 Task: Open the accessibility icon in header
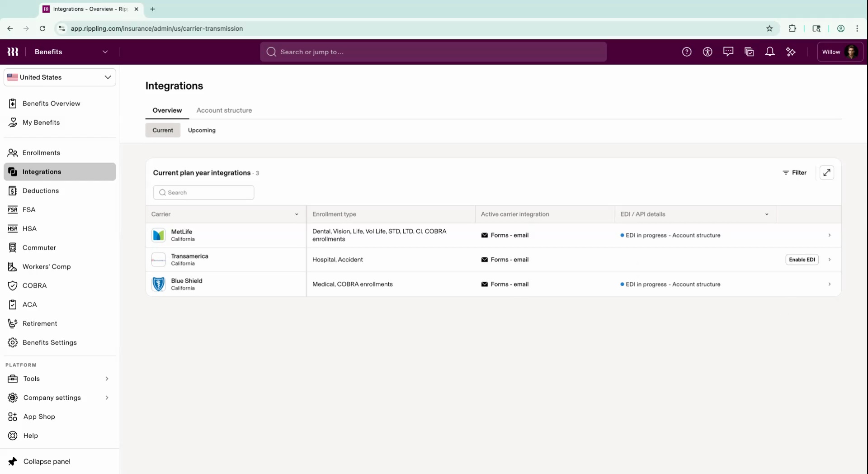pyautogui.click(x=708, y=52)
